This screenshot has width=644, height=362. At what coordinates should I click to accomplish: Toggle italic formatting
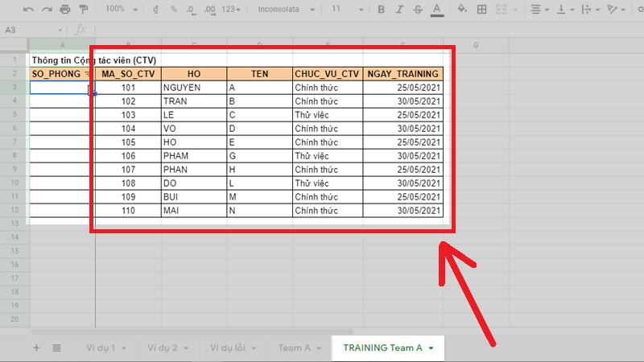pos(399,10)
